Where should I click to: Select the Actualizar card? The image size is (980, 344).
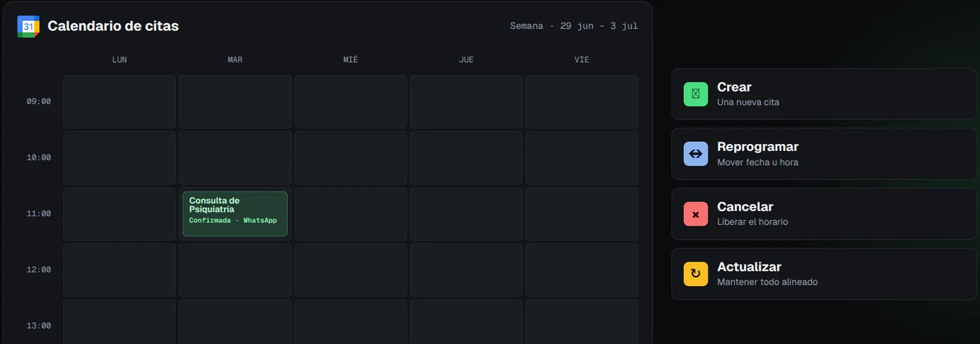click(824, 274)
